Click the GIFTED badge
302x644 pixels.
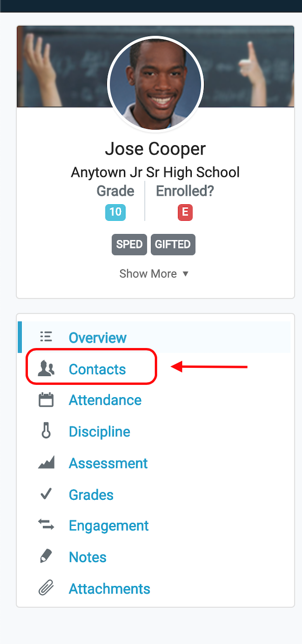tap(173, 244)
